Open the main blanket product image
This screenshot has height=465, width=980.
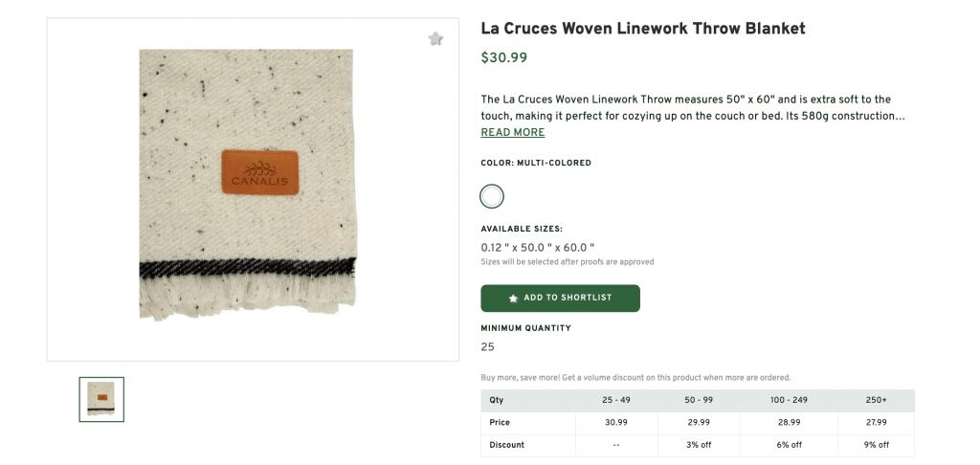(247, 187)
